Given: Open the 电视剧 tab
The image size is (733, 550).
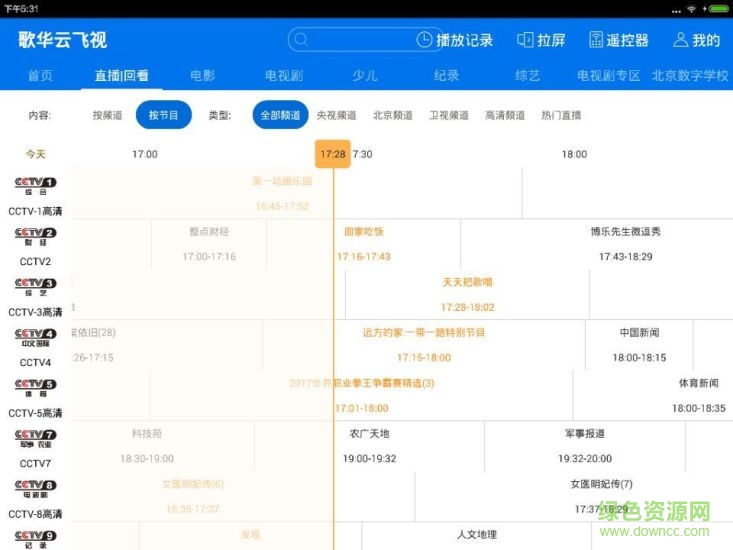Looking at the screenshot, I should point(284,75).
